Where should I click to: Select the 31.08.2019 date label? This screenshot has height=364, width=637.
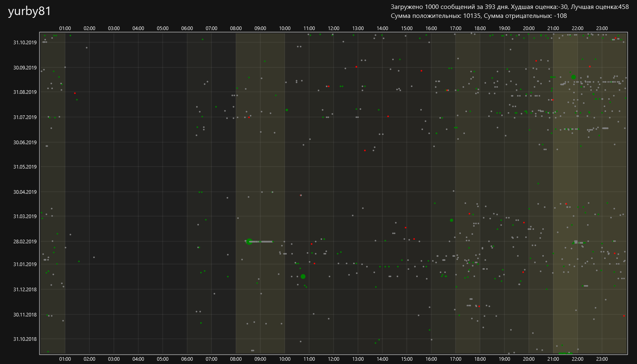(x=25, y=92)
